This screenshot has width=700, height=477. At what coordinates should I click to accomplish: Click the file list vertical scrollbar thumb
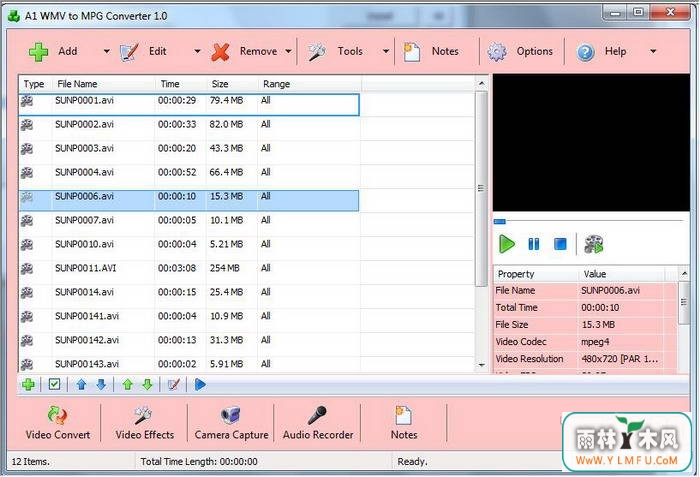(481, 188)
